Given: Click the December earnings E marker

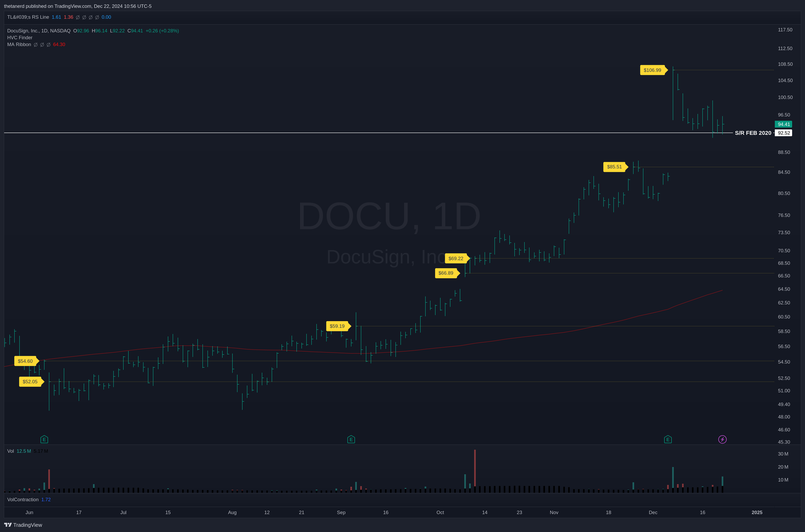Looking at the screenshot, I should pyautogui.click(x=668, y=439).
